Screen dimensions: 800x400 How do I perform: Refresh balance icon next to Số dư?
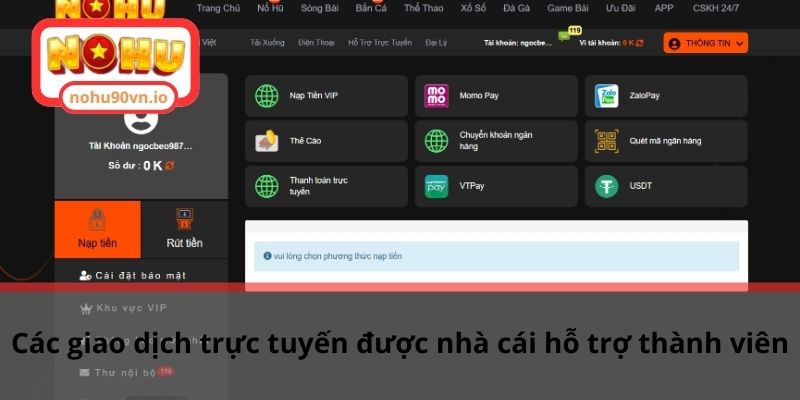tap(170, 165)
